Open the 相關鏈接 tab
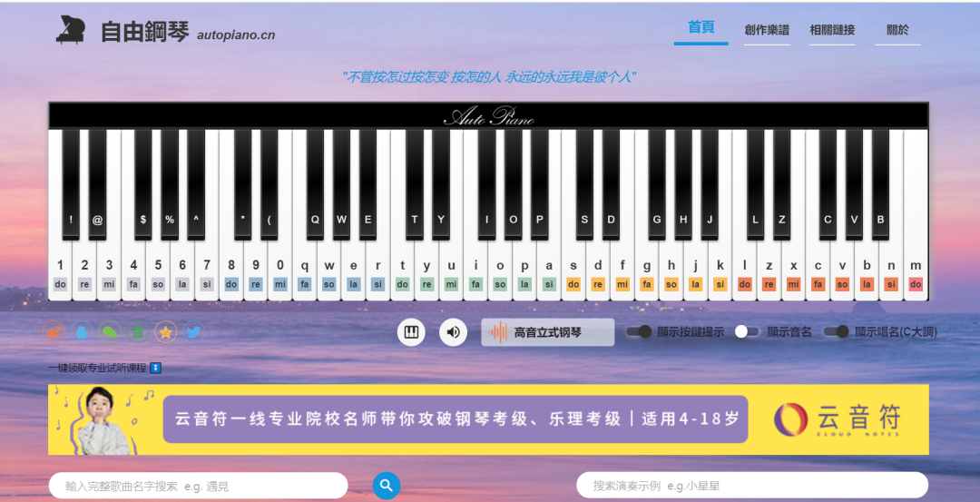The image size is (980, 502). [832, 30]
